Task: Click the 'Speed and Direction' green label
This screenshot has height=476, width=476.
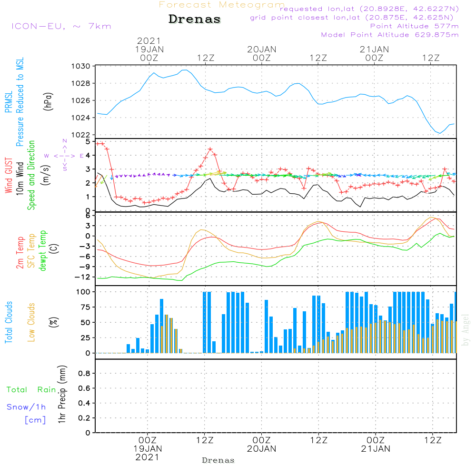Action: 31,175
